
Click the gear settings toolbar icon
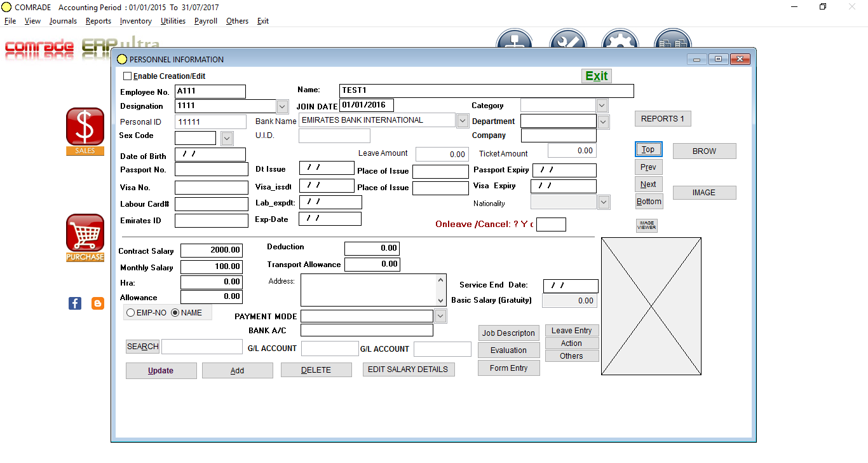point(620,43)
